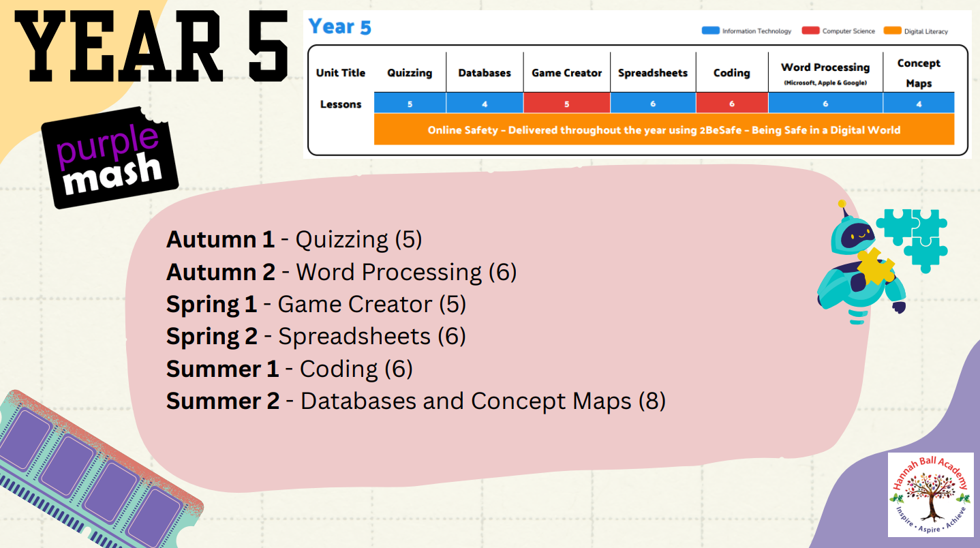The height and width of the screenshot is (548, 980).
Task: Click the red Computer Science legend swatch
Action: (x=810, y=31)
